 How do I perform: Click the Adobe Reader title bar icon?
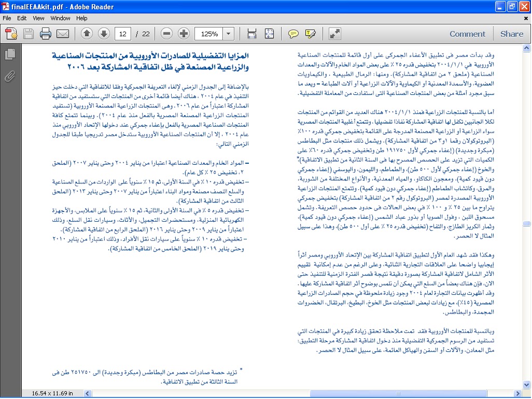point(6,6)
